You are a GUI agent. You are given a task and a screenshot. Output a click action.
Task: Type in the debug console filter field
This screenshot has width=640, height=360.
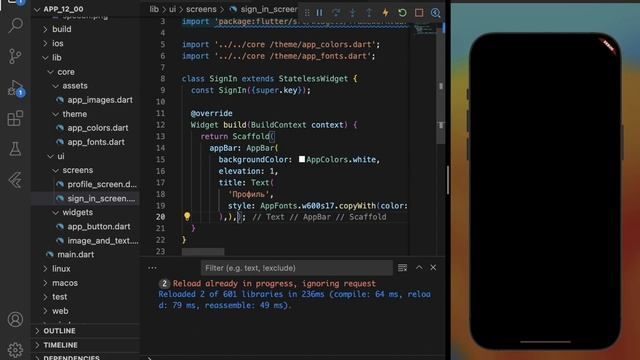tap(297, 268)
